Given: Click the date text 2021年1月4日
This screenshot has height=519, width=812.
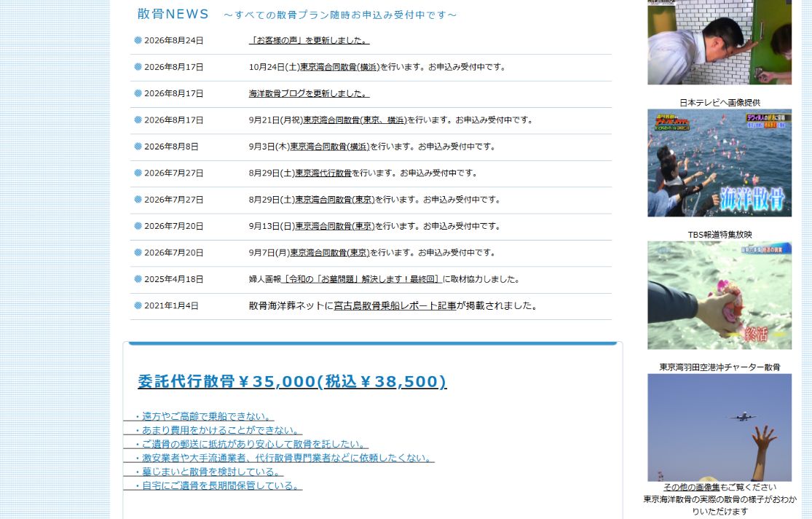Looking at the screenshot, I should pyautogui.click(x=171, y=306).
